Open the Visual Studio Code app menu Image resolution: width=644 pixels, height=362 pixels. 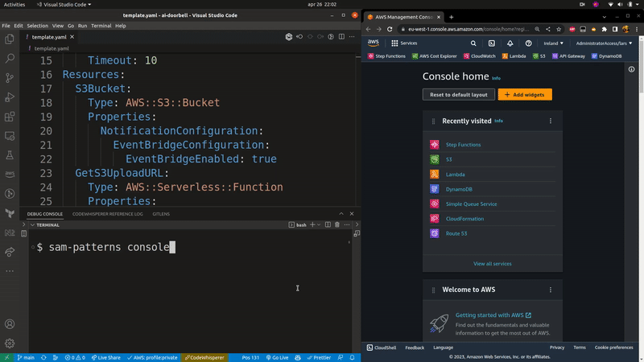click(x=64, y=5)
